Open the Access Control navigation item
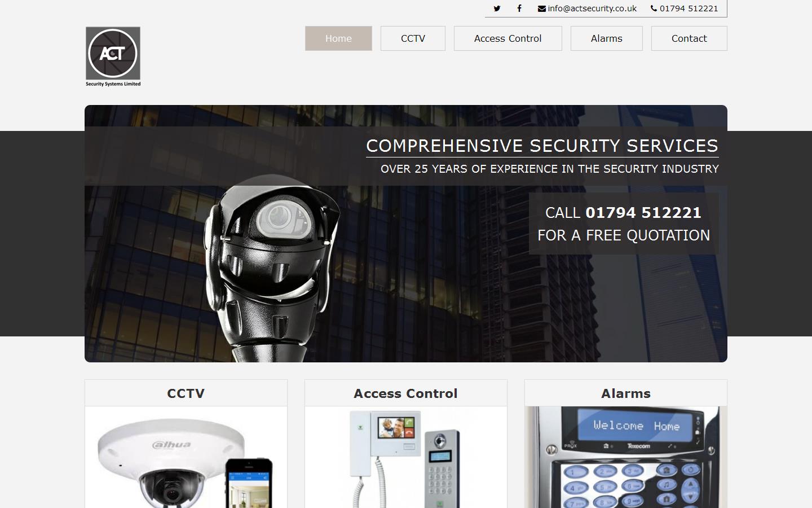 [x=507, y=38]
